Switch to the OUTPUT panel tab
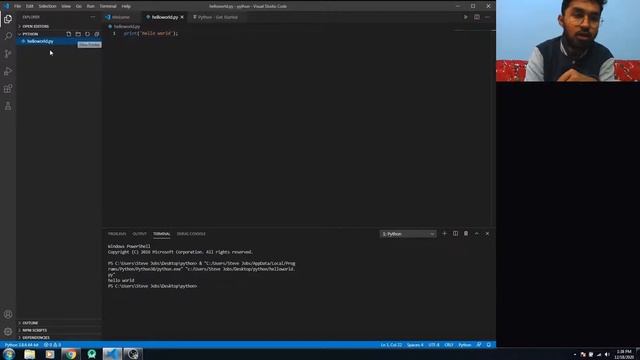Viewport: 640px width, 360px height. (x=140, y=234)
